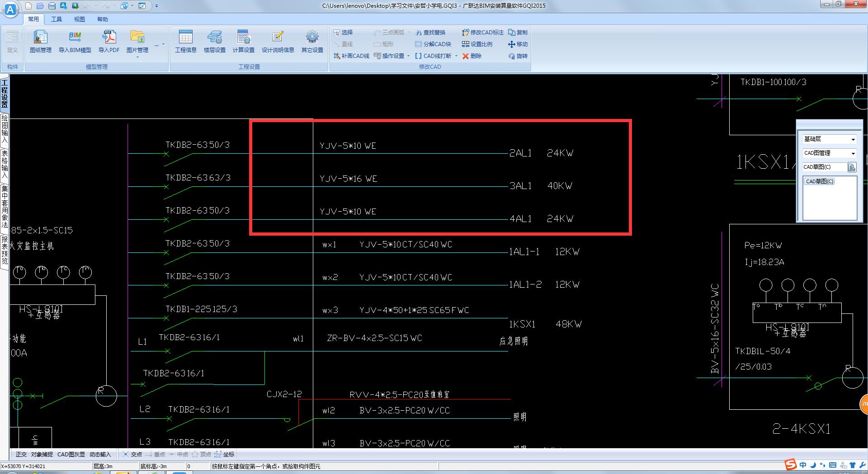Click 导入PDF import PDF
Image resolution: width=868 pixels, height=474 pixels.
(109, 42)
